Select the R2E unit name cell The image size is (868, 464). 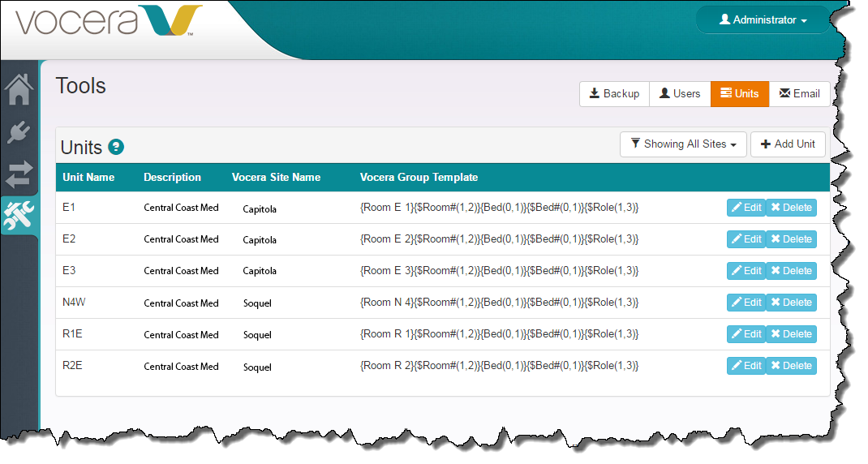coord(72,365)
